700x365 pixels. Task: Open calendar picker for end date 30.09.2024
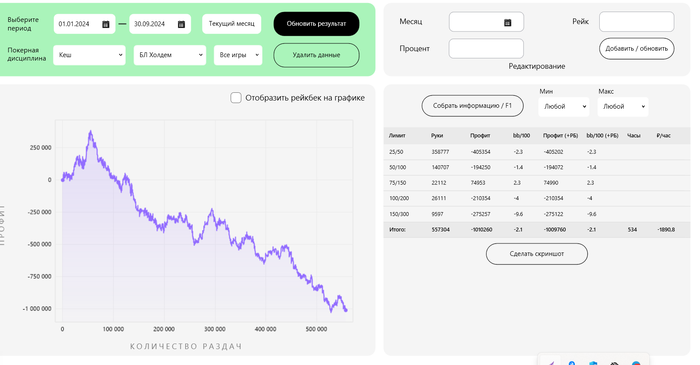pyautogui.click(x=181, y=24)
